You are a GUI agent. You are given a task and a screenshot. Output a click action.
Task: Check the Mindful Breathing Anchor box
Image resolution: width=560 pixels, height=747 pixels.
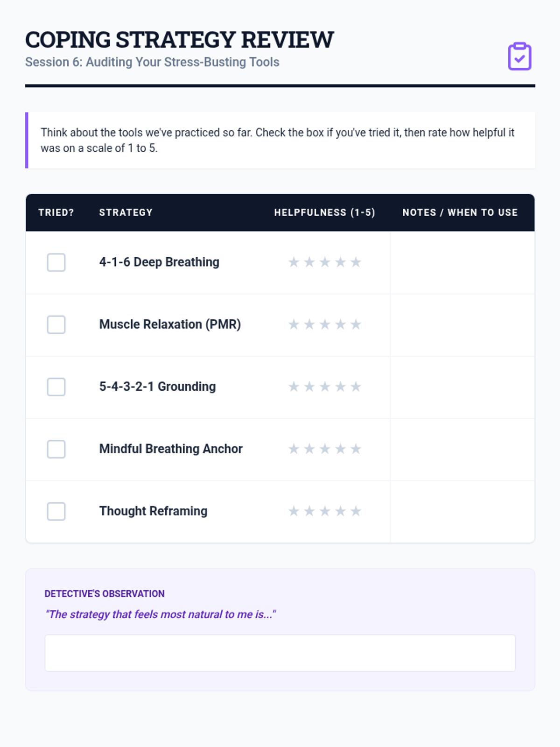(56, 449)
